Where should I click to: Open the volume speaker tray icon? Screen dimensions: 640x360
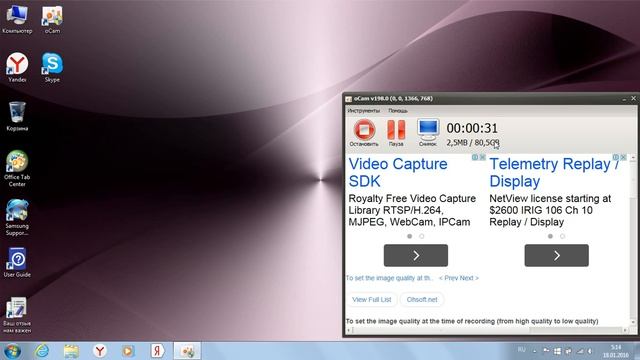coord(590,351)
